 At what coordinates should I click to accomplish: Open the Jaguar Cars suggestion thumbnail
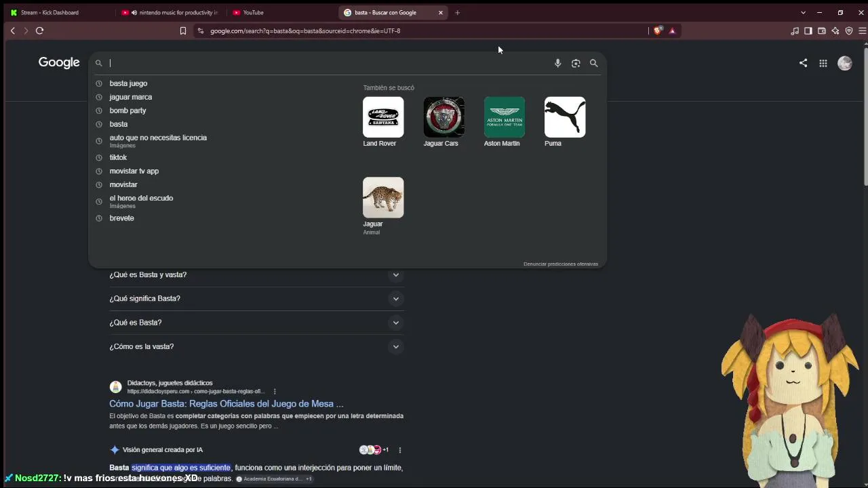(x=443, y=117)
